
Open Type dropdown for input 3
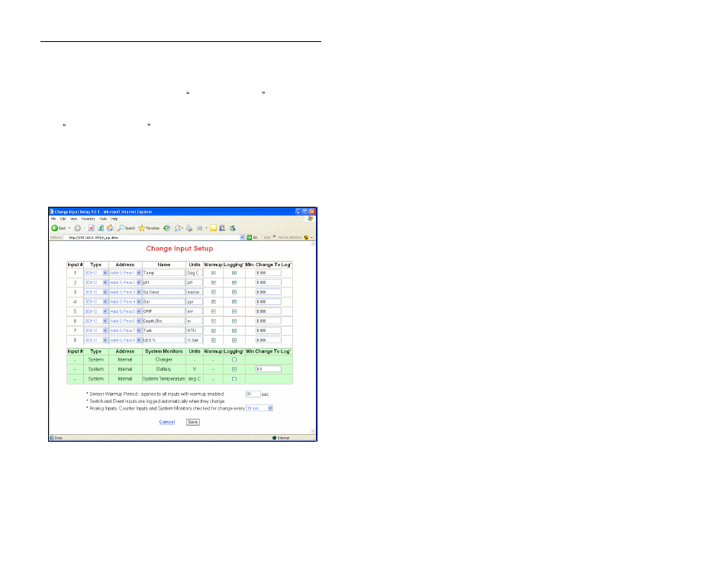tap(95, 292)
